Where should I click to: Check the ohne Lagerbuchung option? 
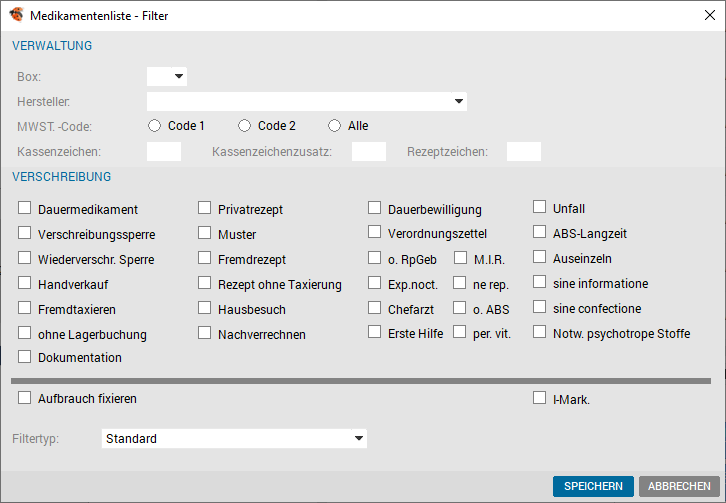point(25,333)
